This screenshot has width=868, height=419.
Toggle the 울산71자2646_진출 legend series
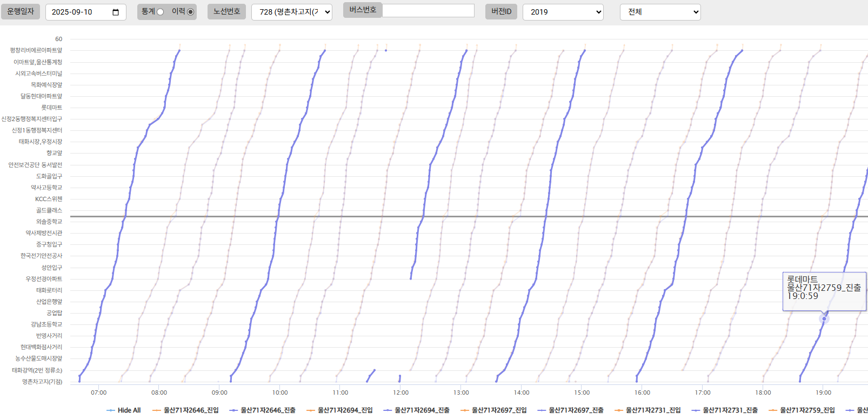[263, 410]
